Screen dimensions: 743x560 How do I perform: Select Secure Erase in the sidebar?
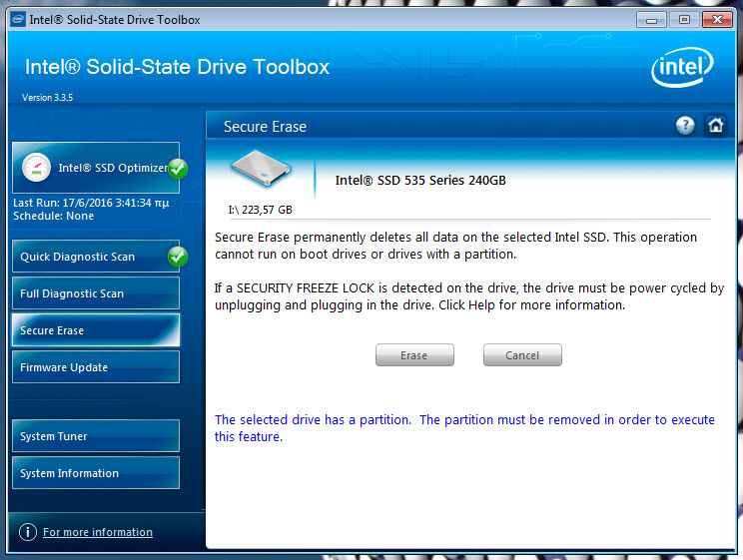pos(96,330)
